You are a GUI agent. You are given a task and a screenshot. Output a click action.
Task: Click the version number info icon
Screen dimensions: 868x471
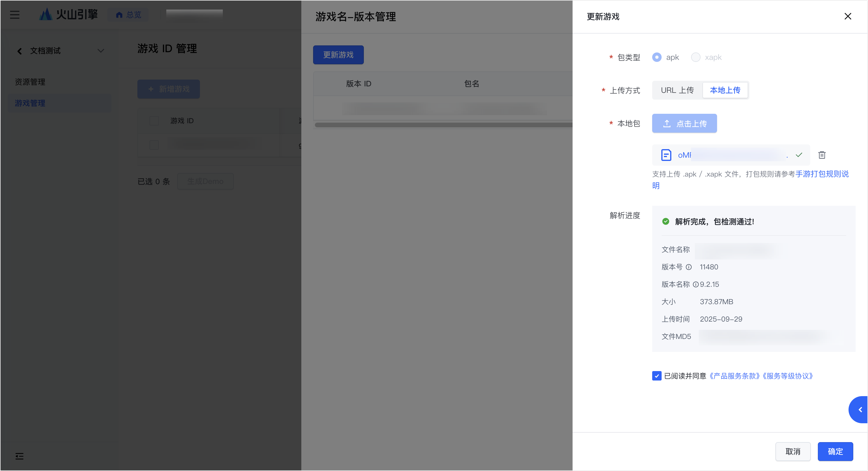[689, 267]
